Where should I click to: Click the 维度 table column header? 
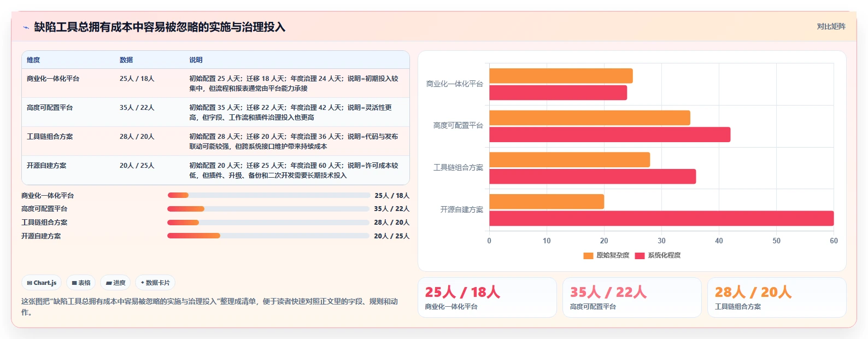click(33, 60)
